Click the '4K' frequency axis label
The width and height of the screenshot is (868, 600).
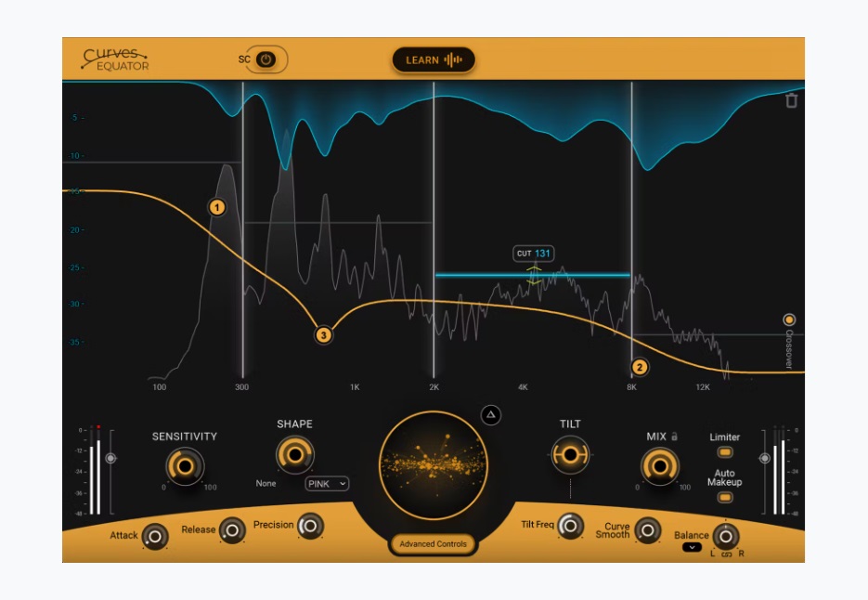point(523,387)
